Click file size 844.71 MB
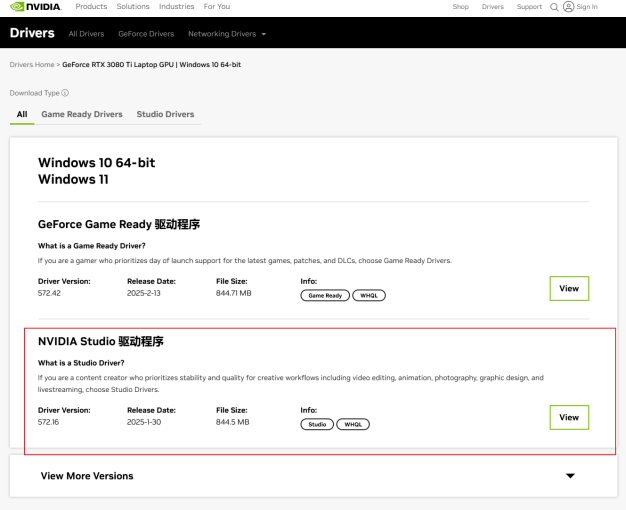 tap(234, 293)
